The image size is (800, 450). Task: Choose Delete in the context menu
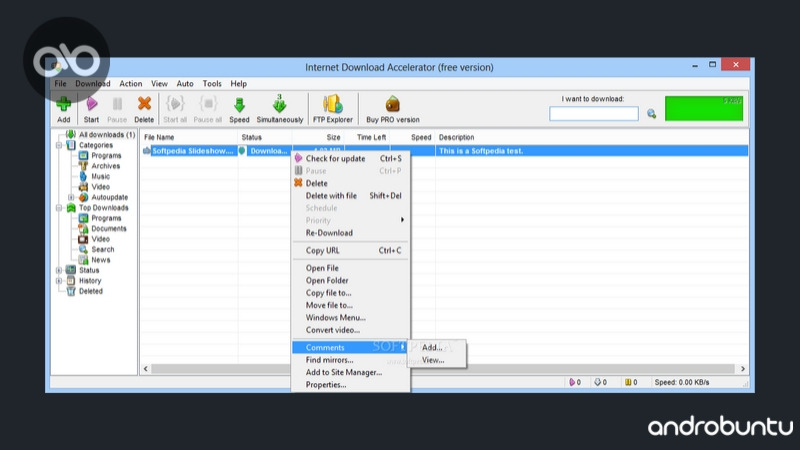pyautogui.click(x=351, y=183)
